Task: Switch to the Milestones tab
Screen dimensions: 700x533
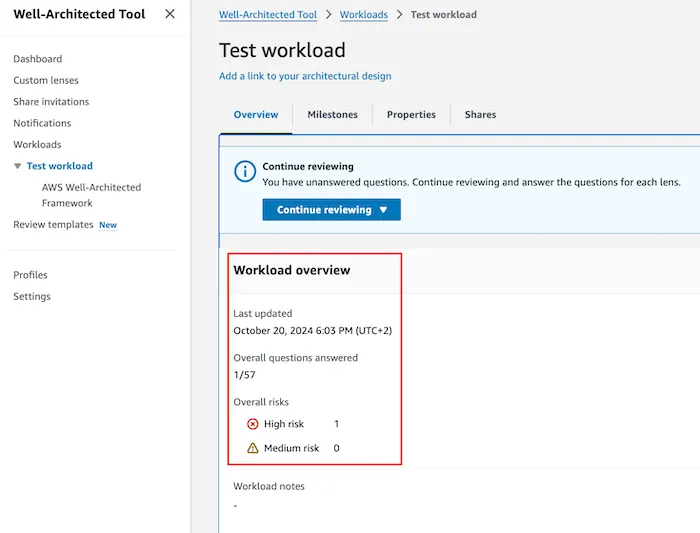Action: [x=333, y=115]
